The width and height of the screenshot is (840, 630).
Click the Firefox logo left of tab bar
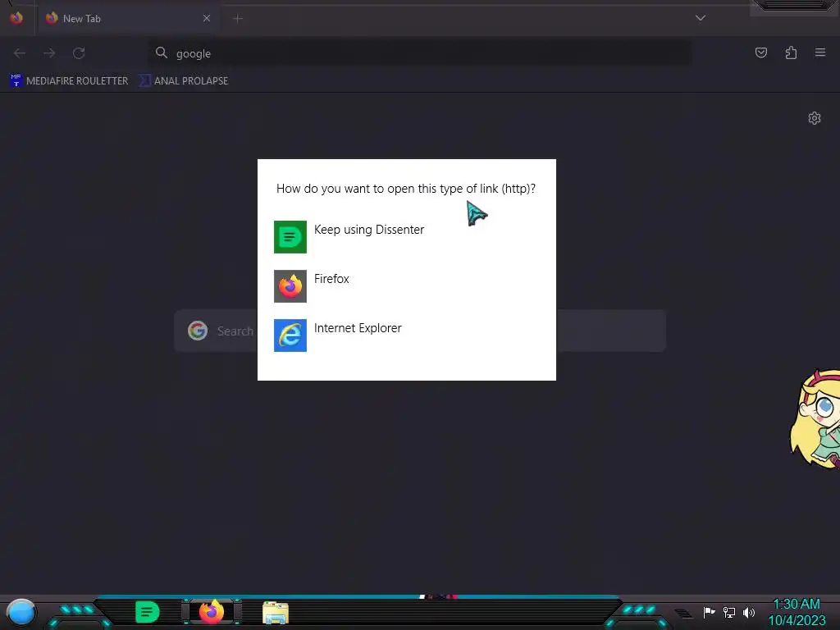click(16, 18)
